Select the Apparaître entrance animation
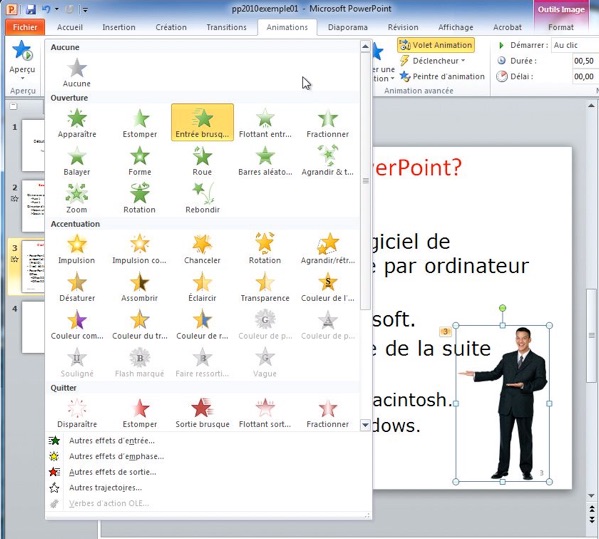599x539 pixels. 77,123
